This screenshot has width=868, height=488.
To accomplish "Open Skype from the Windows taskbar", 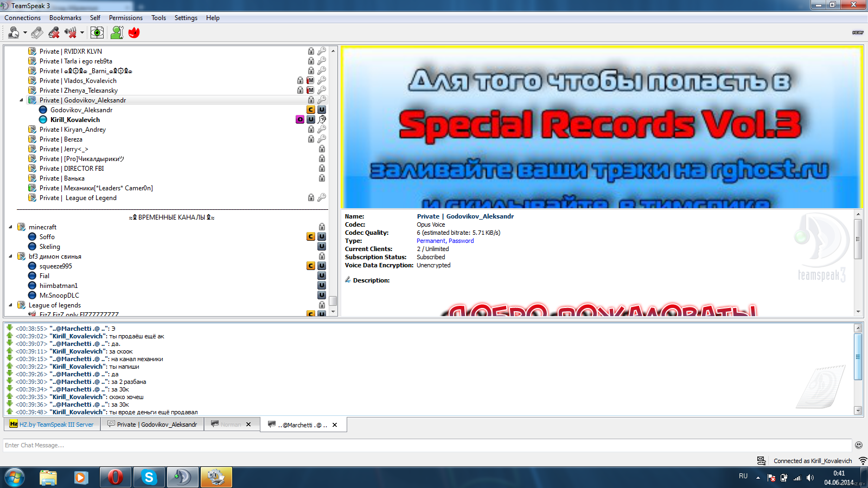I will click(x=149, y=477).
